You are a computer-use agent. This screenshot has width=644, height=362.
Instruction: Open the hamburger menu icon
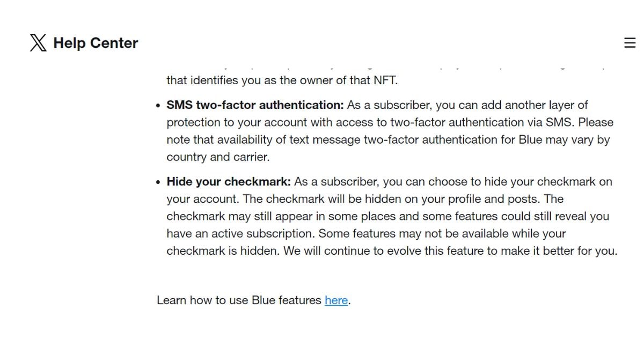(x=630, y=43)
